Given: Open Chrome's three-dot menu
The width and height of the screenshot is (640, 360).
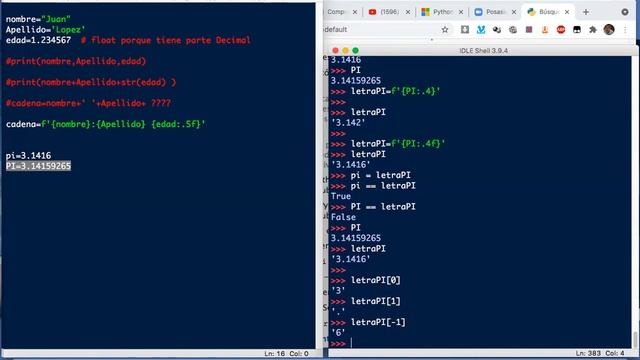Looking at the screenshot, I should pos(625,29).
